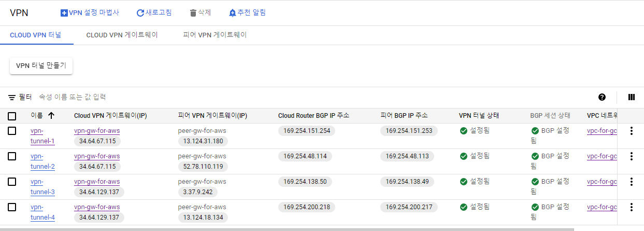644x231 pixels.
Task: Check the box for vpn-tunnel-1
Action: (12, 131)
